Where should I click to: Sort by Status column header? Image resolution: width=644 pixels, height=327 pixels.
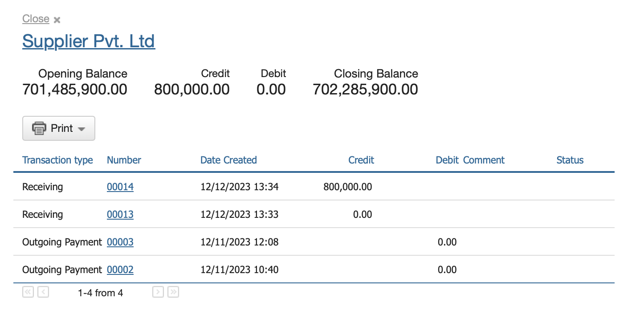(x=570, y=160)
